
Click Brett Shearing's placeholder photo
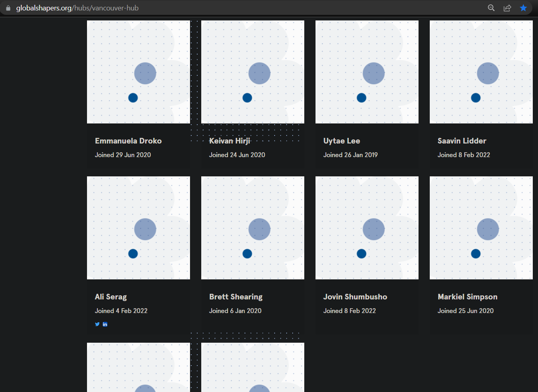253,228
